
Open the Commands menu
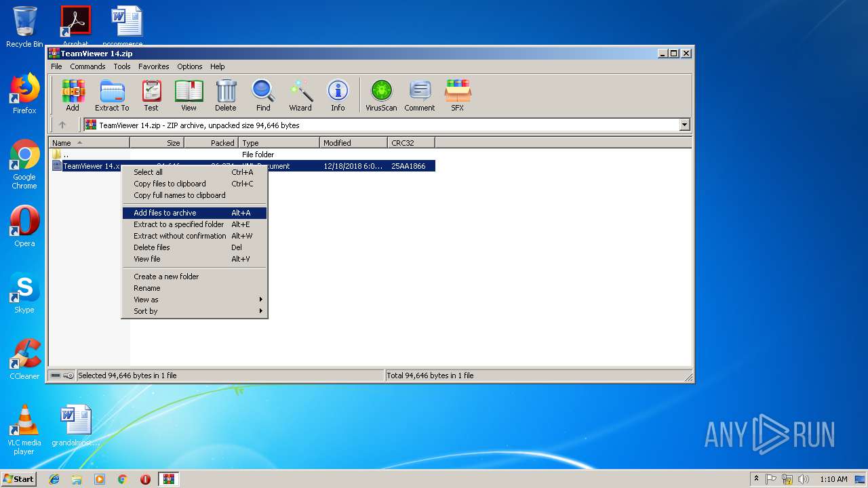tap(87, 66)
